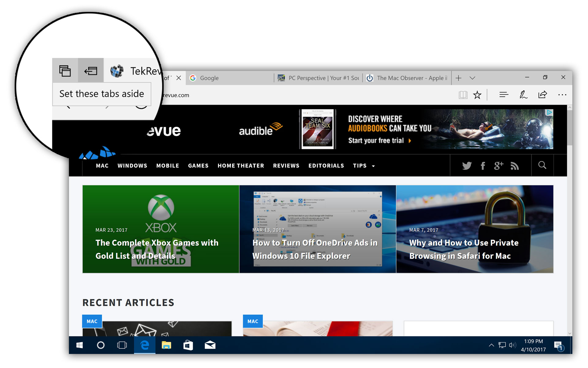Click Microsoft Edge taskbar icon
588x368 pixels.
[x=145, y=345]
